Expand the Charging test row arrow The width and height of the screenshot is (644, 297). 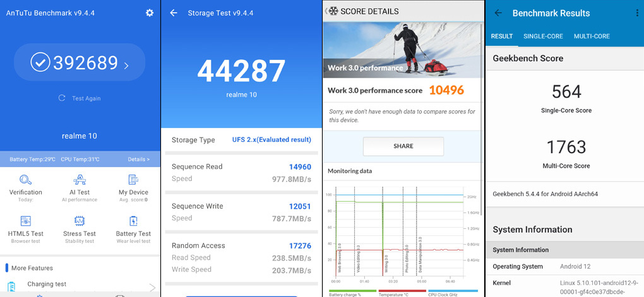click(152, 288)
